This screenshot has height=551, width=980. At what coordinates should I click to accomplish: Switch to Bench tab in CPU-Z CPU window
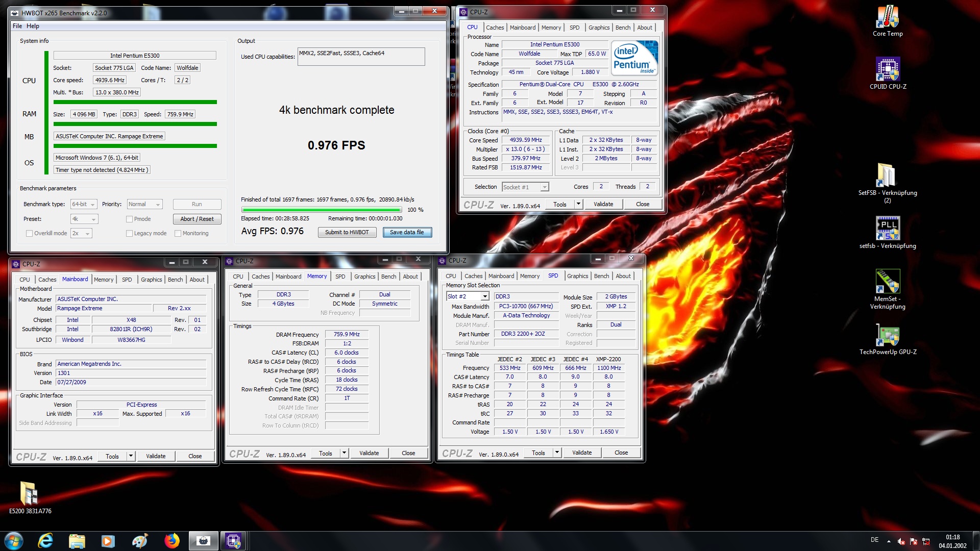[623, 28]
